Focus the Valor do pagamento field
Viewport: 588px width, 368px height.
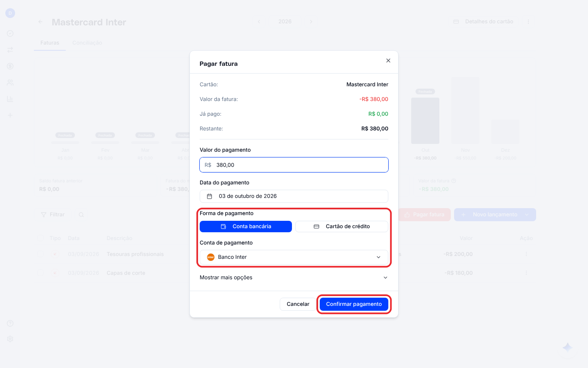tap(294, 165)
